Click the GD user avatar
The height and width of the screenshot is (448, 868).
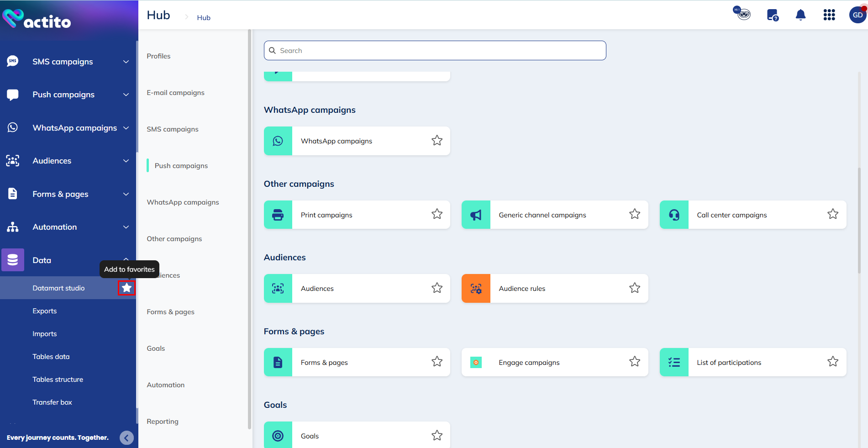pyautogui.click(x=857, y=15)
